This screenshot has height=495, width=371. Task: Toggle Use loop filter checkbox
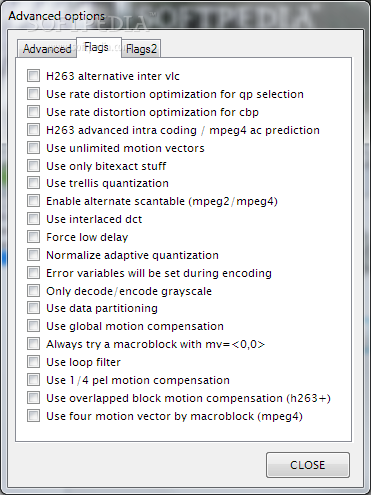coord(33,362)
